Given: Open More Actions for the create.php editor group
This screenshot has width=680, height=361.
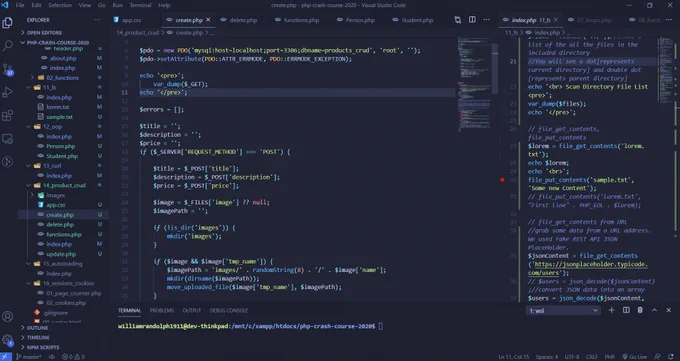Looking at the screenshot, I should tap(487, 20).
